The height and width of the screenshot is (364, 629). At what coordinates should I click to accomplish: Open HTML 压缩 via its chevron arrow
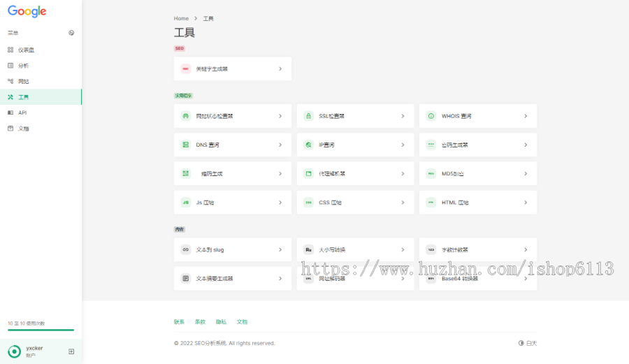pos(526,203)
